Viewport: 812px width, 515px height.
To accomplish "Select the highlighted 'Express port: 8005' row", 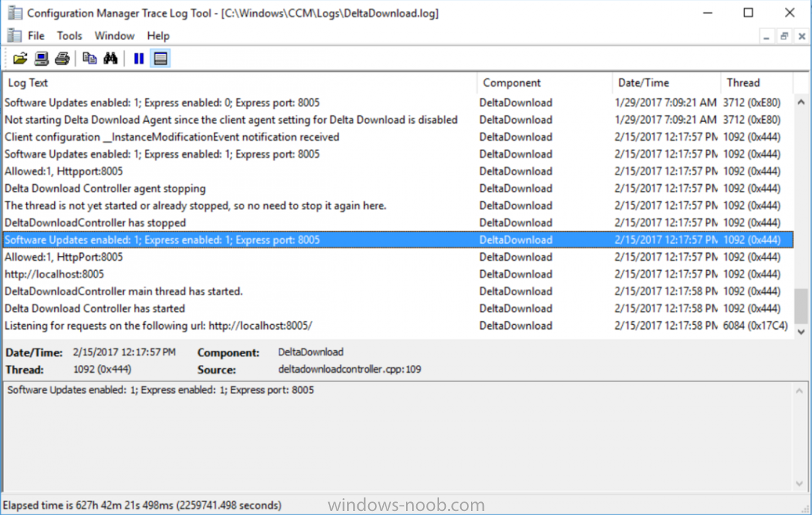I will click(x=398, y=240).
